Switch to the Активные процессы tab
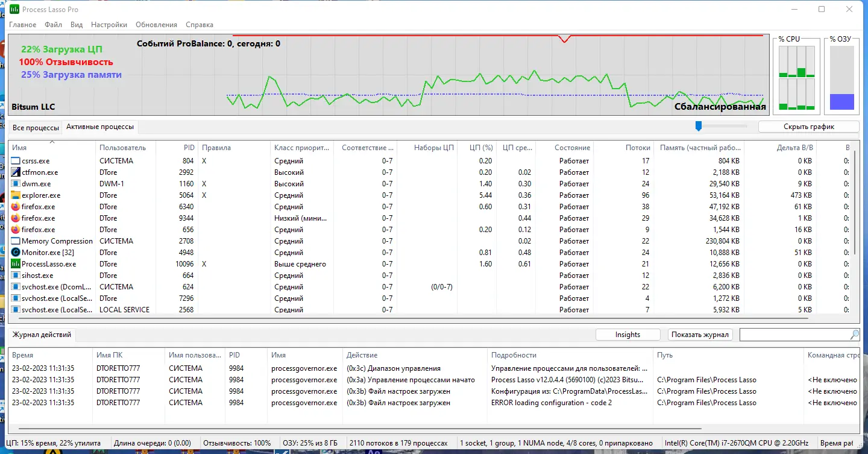The width and height of the screenshot is (868, 454). pyautogui.click(x=100, y=127)
